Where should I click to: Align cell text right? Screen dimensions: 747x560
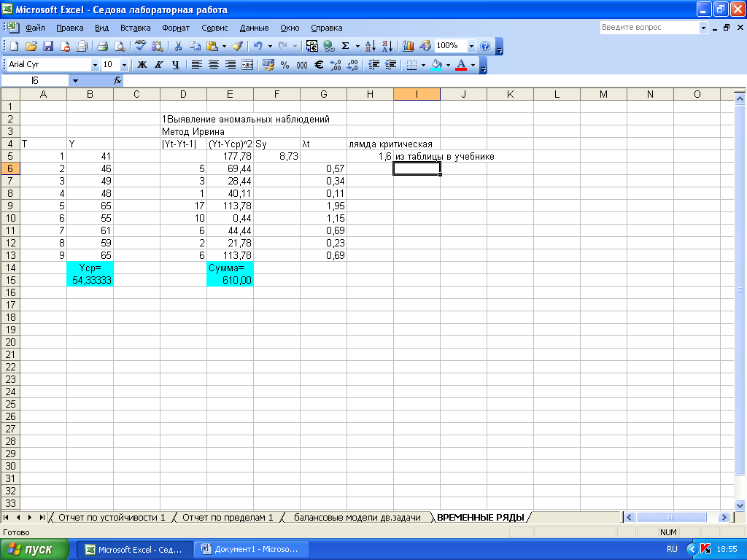[x=230, y=65]
